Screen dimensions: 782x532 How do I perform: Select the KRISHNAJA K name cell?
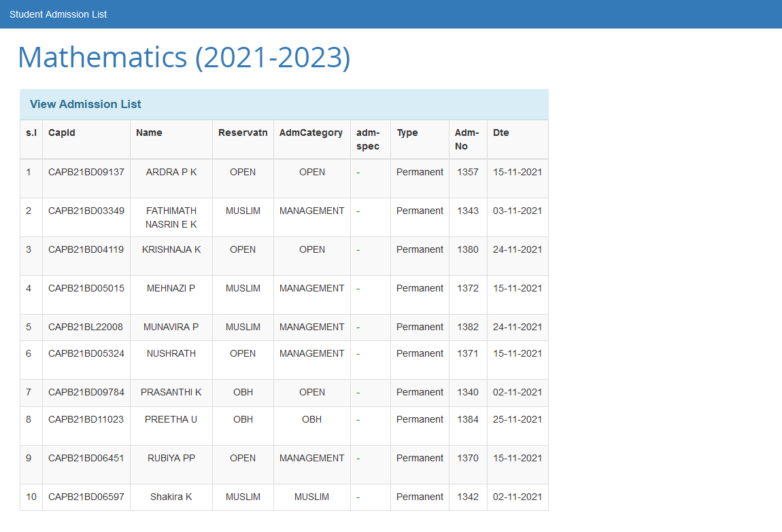[x=171, y=249]
